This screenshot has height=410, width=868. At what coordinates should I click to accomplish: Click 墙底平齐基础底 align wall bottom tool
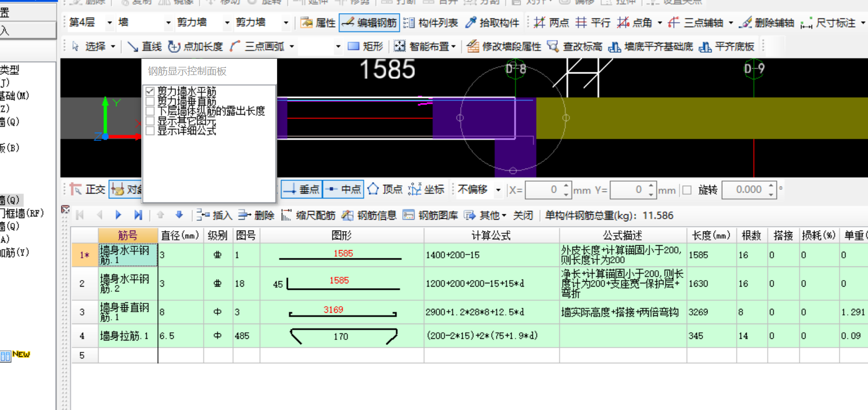[x=651, y=46]
